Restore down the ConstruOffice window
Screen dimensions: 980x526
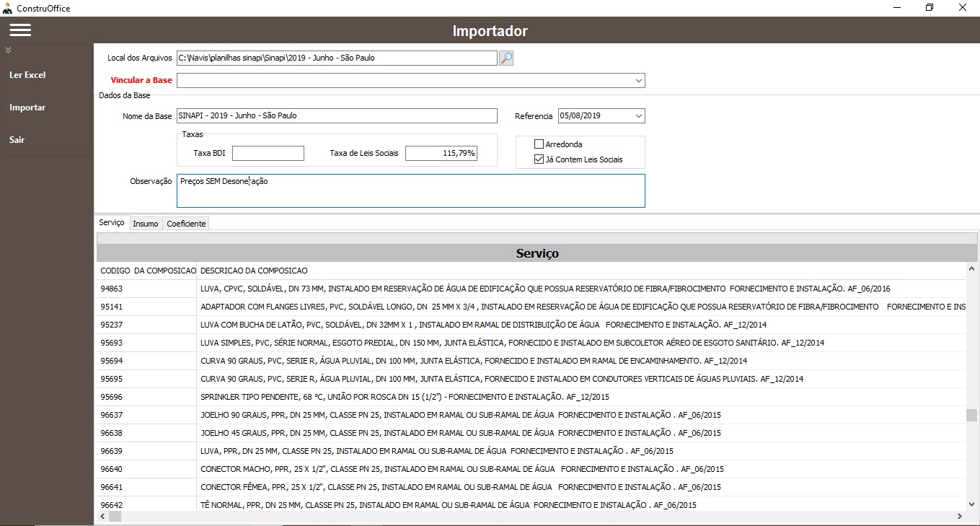pos(930,8)
